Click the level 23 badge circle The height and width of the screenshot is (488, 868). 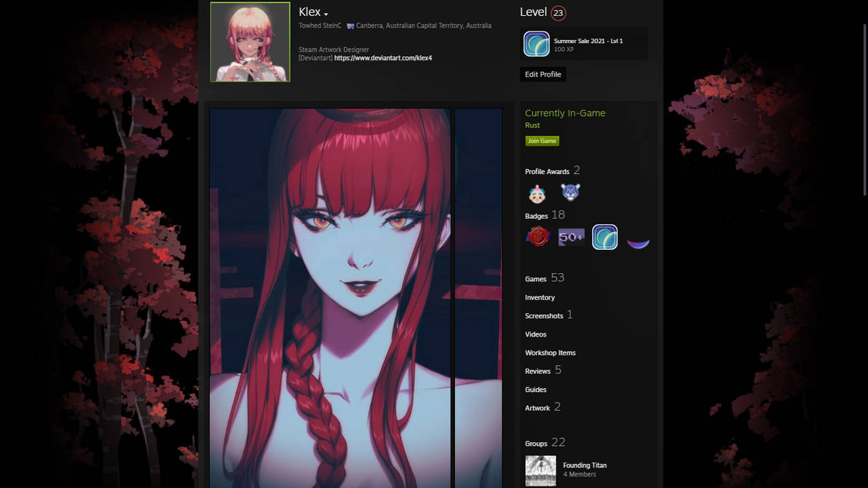558,12
